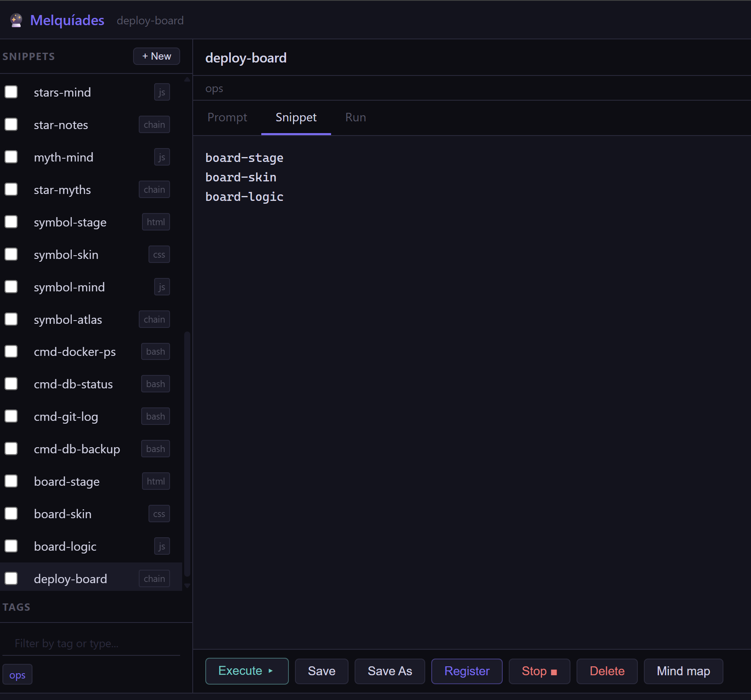
Task: Check the star-myths checkbox
Action: (11, 190)
